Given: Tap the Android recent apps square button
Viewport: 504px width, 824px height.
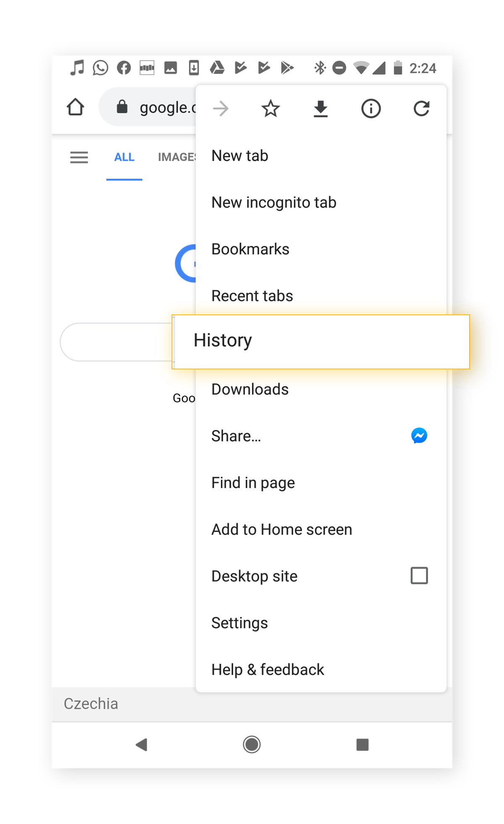Looking at the screenshot, I should 362,745.
